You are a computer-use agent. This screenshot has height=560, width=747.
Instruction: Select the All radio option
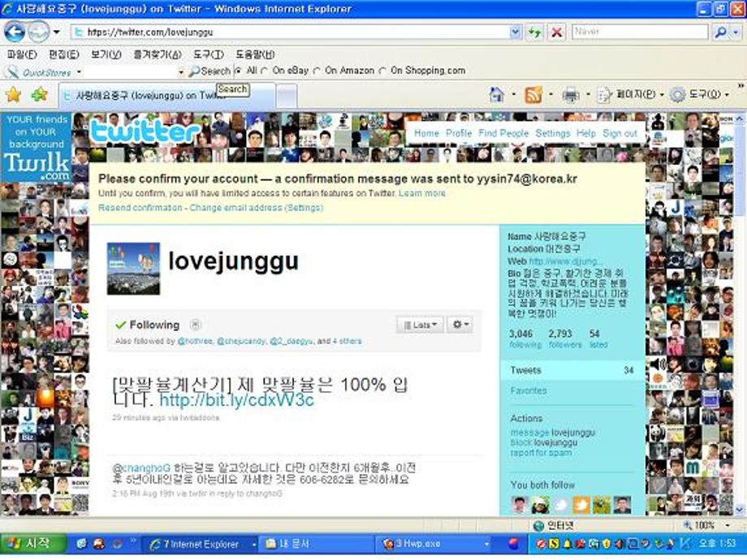[x=238, y=71]
